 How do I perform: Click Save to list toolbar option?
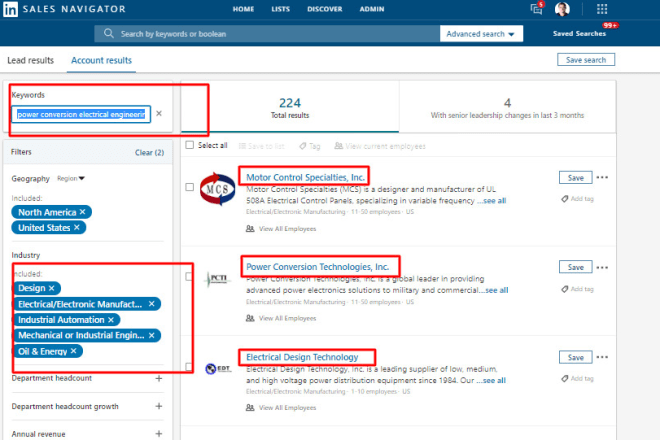pyautogui.click(x=261, y=146)
